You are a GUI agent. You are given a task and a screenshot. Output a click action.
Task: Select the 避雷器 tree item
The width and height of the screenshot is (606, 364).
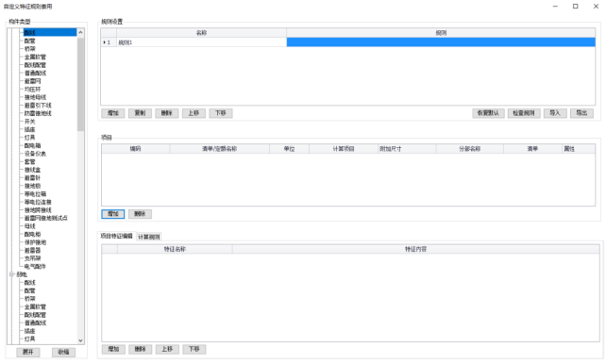(32, 251)
